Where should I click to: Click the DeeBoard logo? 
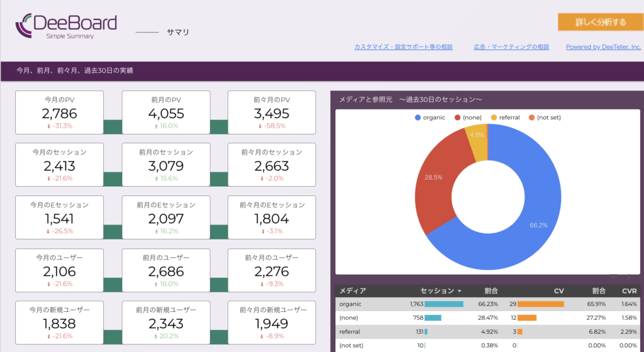tap(66, 26)
